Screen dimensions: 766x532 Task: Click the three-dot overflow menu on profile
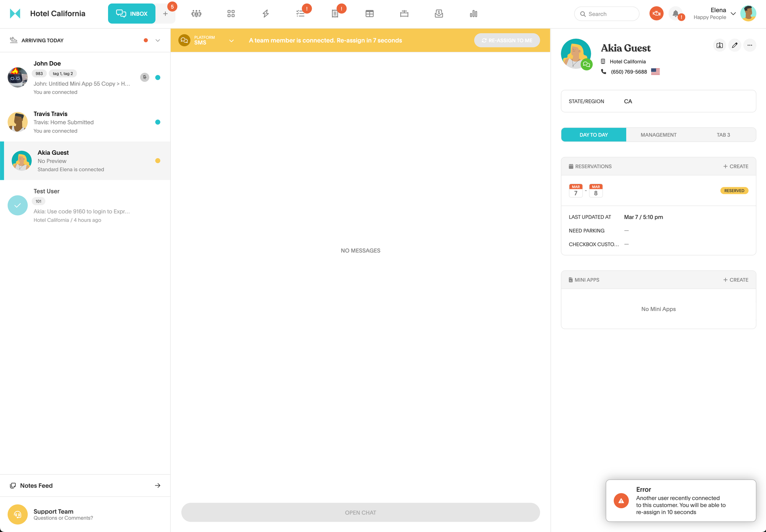(750, 46)
